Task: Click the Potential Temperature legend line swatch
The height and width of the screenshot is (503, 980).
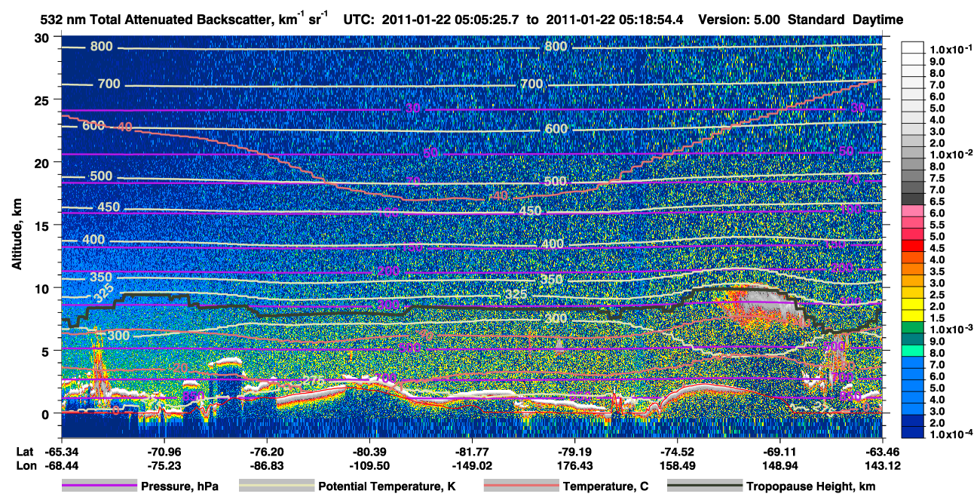Action: (x=276, y=486)
